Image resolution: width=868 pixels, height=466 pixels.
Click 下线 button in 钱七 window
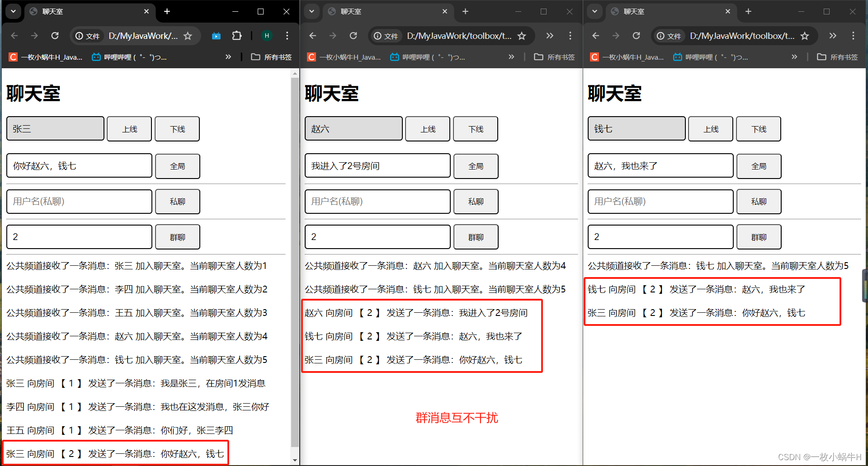(759, 129)
